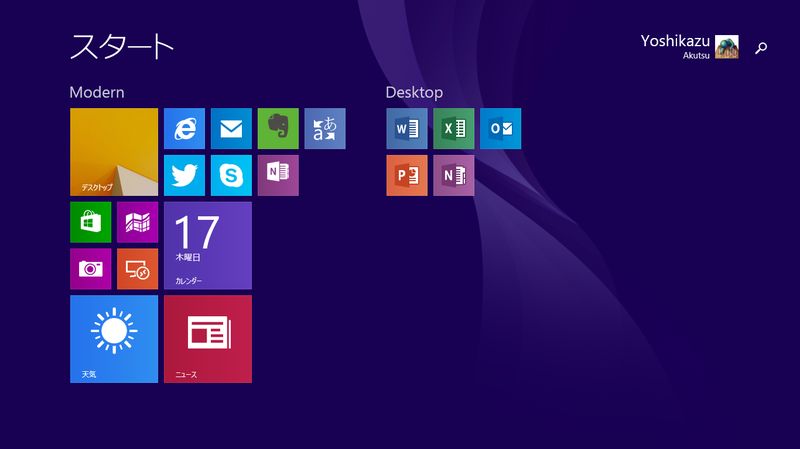
Task: Open the Calendar tile showing 17
Action: click(208, 245)
